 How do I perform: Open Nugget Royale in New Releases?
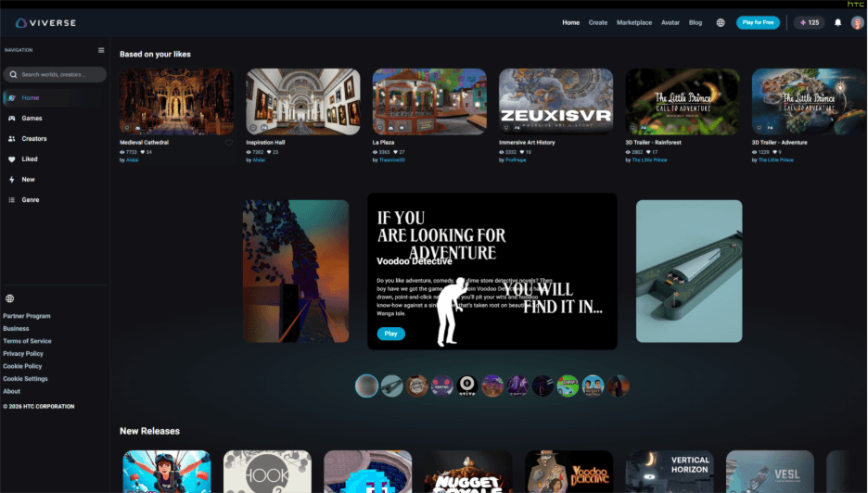click(468, 472)
